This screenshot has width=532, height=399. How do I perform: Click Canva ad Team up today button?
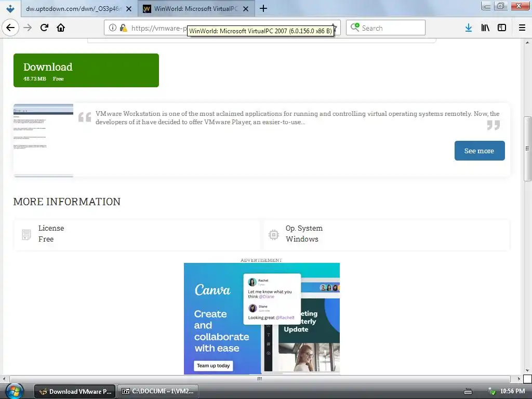coord(214,366)
